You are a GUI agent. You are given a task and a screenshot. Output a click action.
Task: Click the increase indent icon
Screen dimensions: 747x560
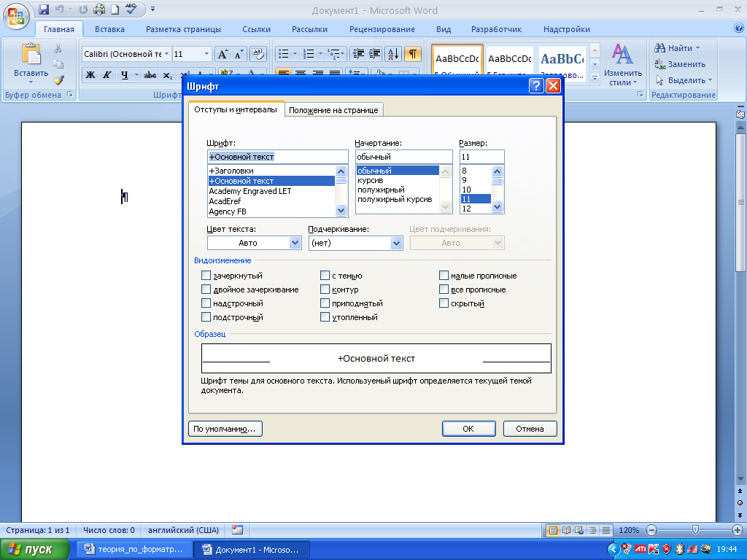pos(375,54)
